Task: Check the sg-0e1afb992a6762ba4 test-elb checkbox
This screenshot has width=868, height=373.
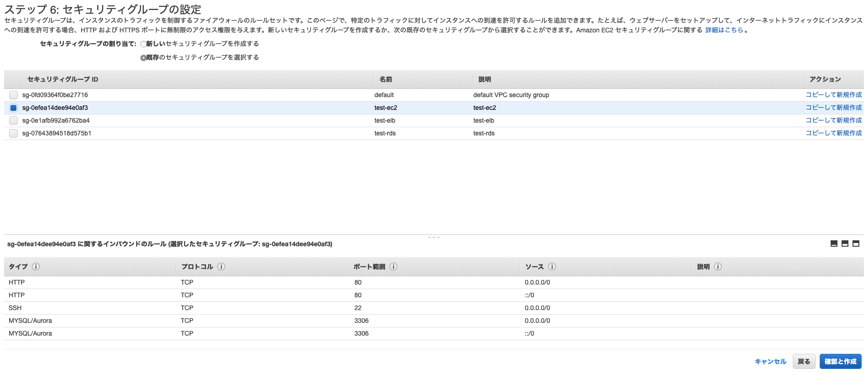Action: click(x=13, y=120)
